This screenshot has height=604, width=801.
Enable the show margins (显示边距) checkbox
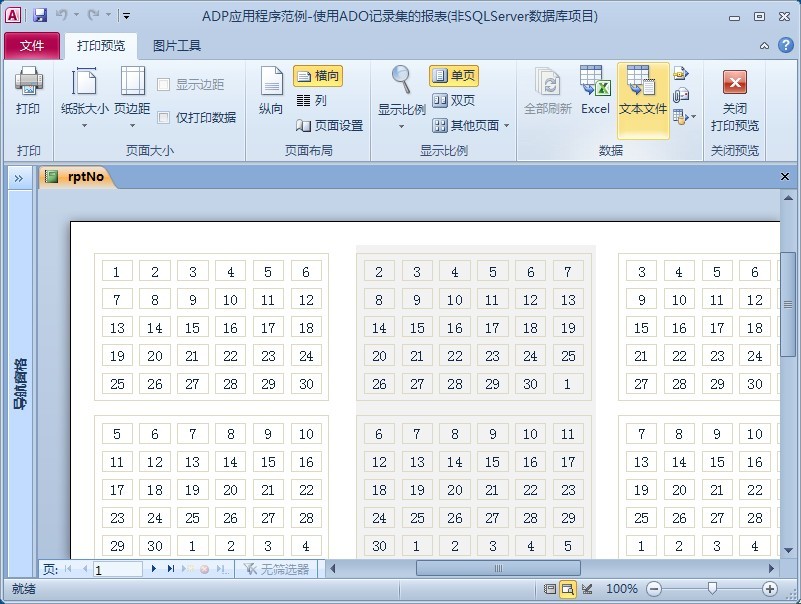click(163, 84)
